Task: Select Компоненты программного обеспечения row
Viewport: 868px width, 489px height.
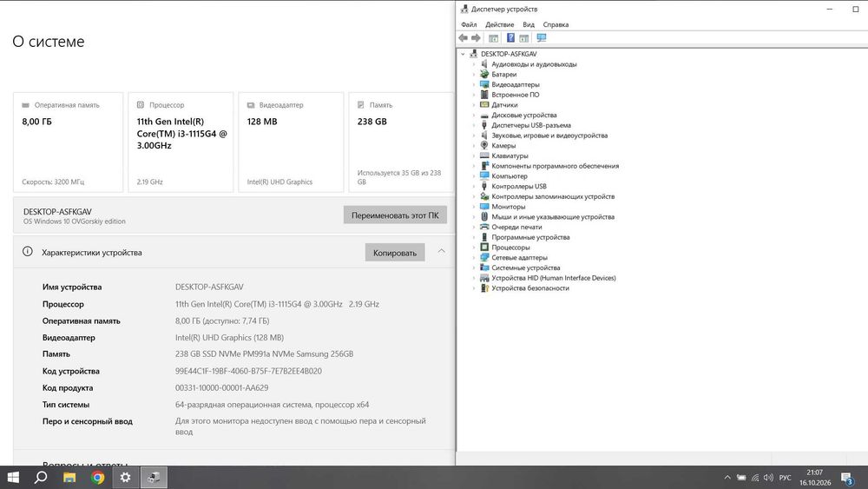Action: [556, 166]
